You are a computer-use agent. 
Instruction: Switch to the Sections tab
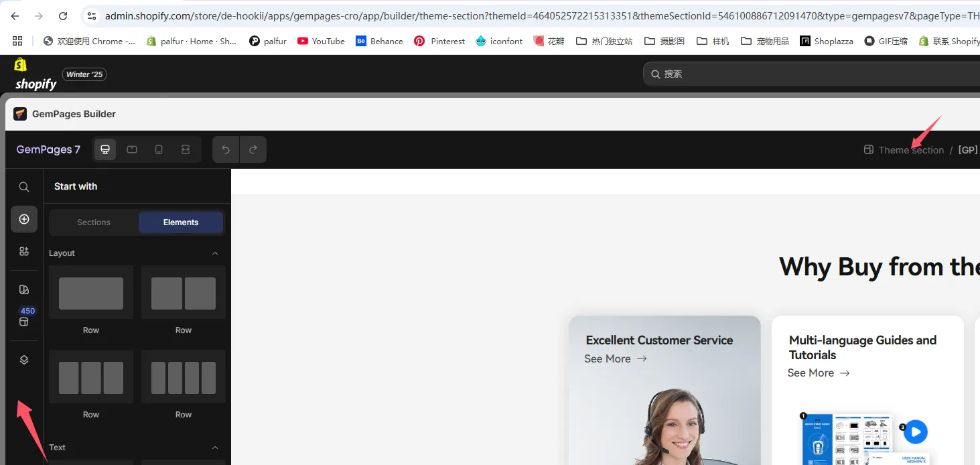coord(94,222)
